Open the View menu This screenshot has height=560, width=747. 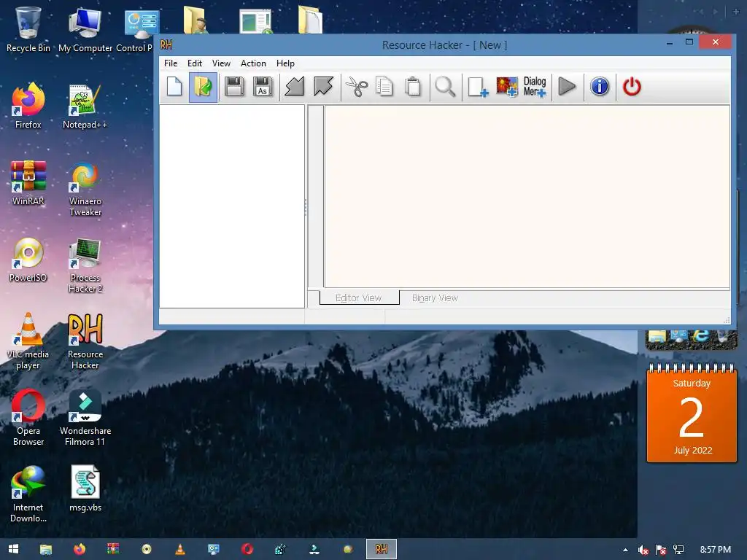pos(221,63)
